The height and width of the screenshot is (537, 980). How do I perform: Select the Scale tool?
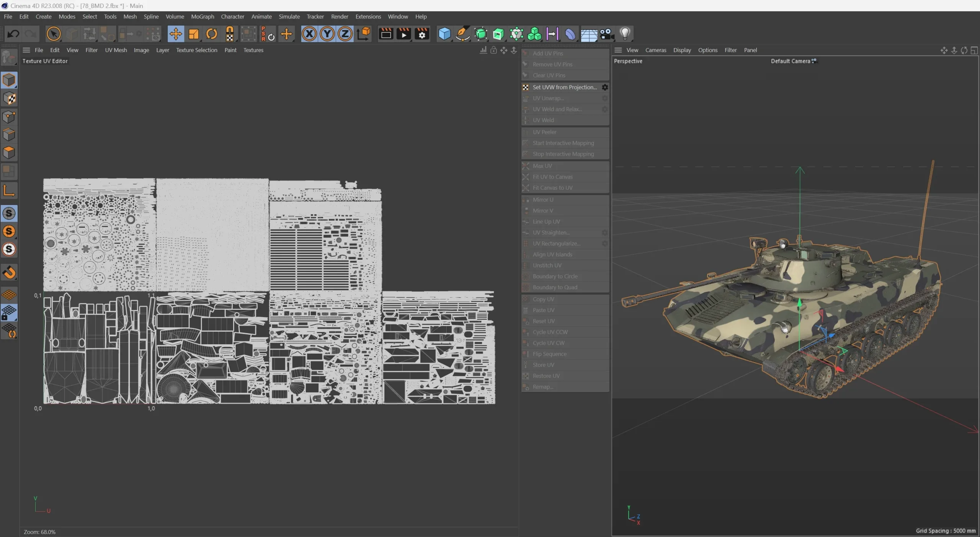(x=194, y=34)
